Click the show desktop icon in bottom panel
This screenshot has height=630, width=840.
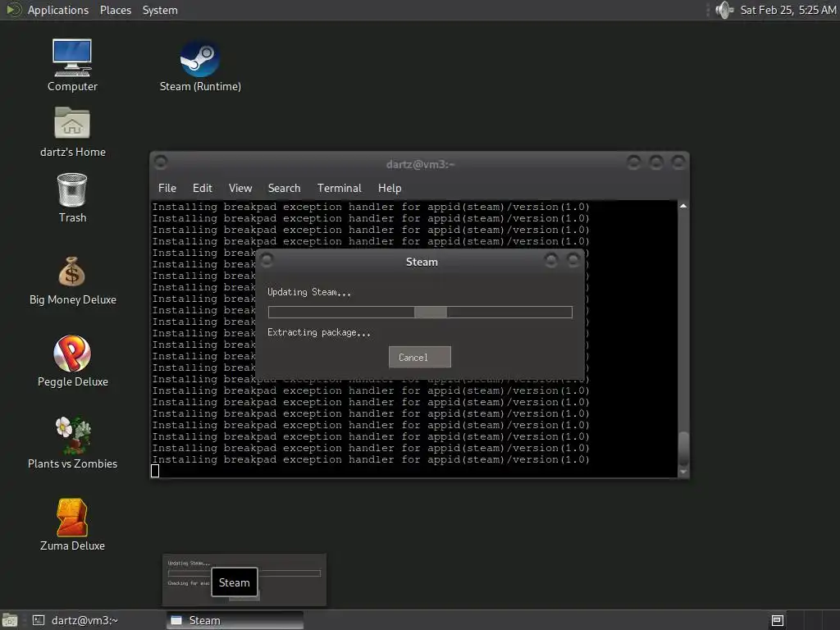pos(10,620)
